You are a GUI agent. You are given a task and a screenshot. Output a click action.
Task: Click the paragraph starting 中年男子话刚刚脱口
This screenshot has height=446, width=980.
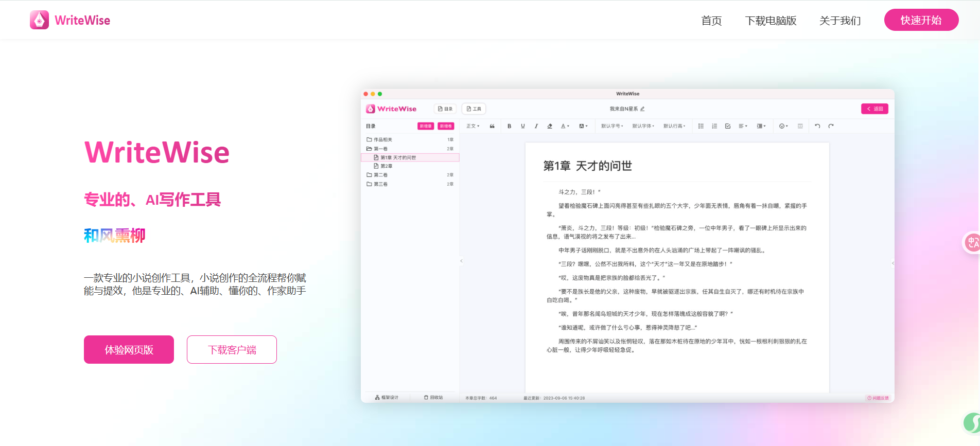tap(663, 251)
